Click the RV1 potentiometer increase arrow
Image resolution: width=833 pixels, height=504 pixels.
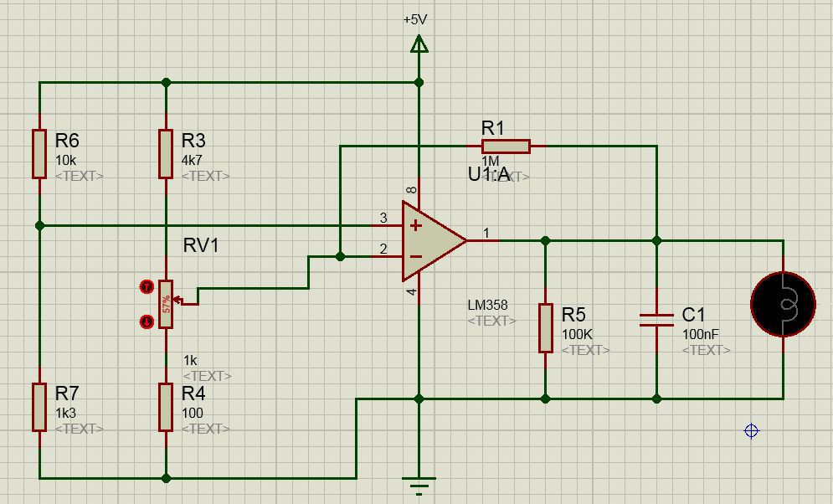(x=147, y=287)
